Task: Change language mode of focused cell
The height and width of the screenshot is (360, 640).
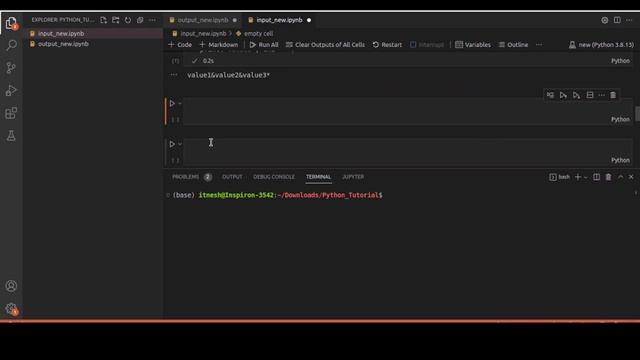Action: point(620,119)
